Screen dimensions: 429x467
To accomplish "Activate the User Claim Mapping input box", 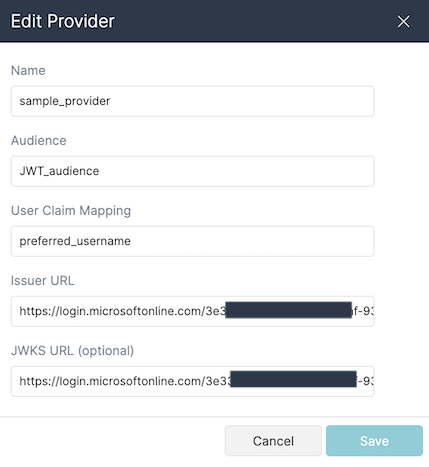I will [193, 241].
